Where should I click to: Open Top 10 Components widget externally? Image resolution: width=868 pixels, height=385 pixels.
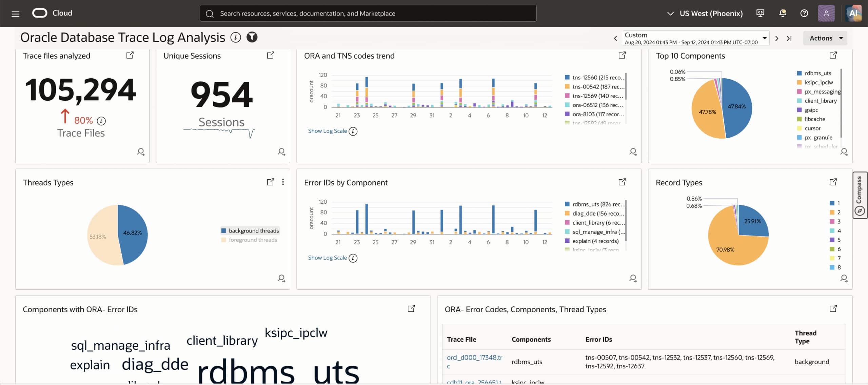point(833,55)
